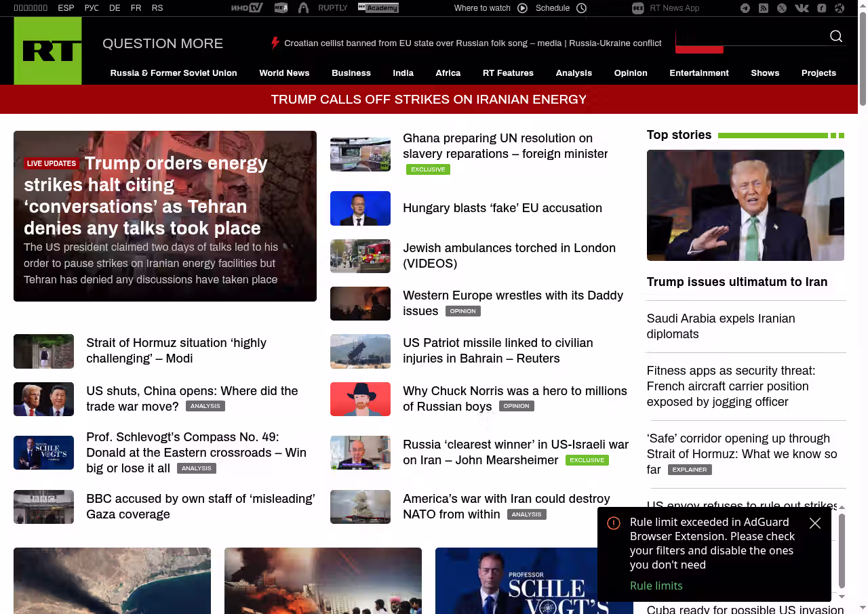Image resolution: width=868 pixels, height=614 pixels.
Task: Open the inoTV logo link
Action: pyautogui.click(x=247, y=8)
